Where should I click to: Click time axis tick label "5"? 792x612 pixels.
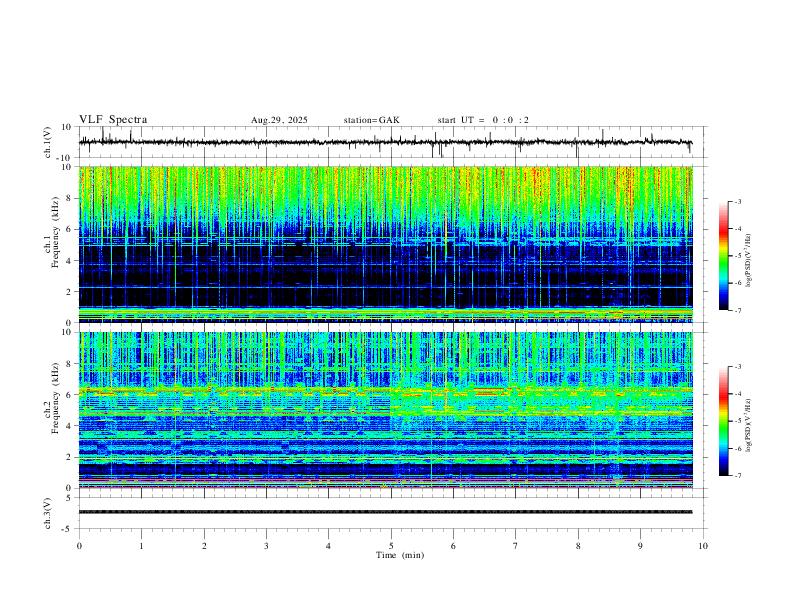tap(391, 546)
